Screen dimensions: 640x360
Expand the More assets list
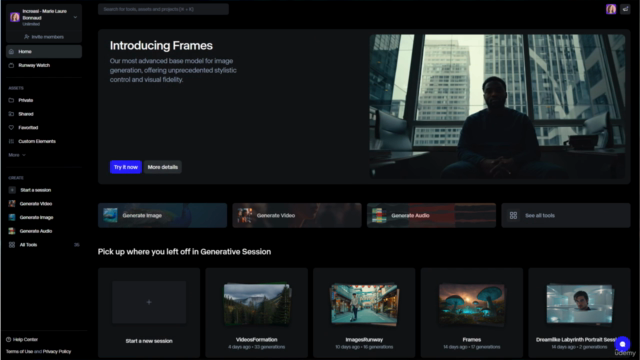tap(17, 155)
